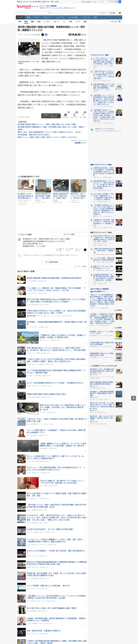The width and height of the screenshot is (138, 644).
Task: Click the back-to-top arrow button
Action: tap(133, 398)
